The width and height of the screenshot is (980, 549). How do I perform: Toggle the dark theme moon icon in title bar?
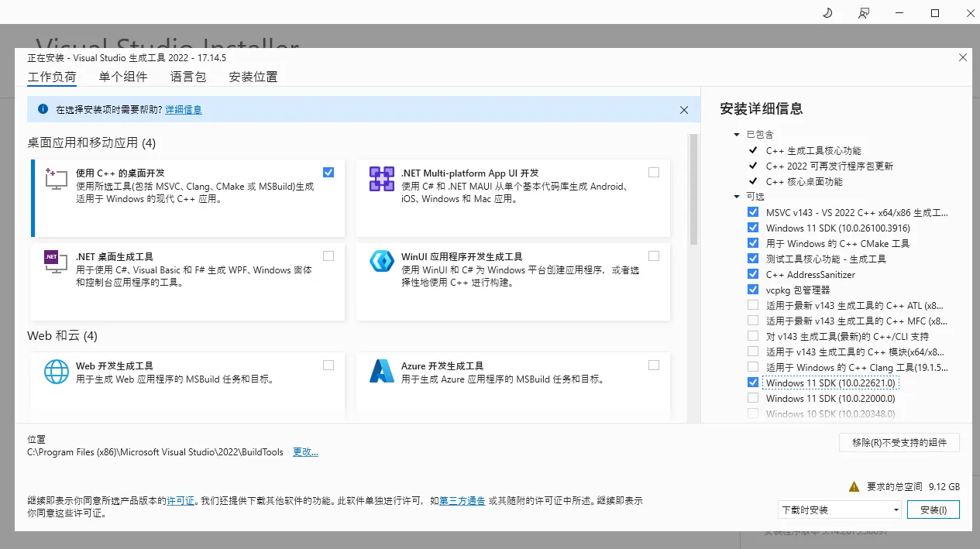tap(827, 12)
